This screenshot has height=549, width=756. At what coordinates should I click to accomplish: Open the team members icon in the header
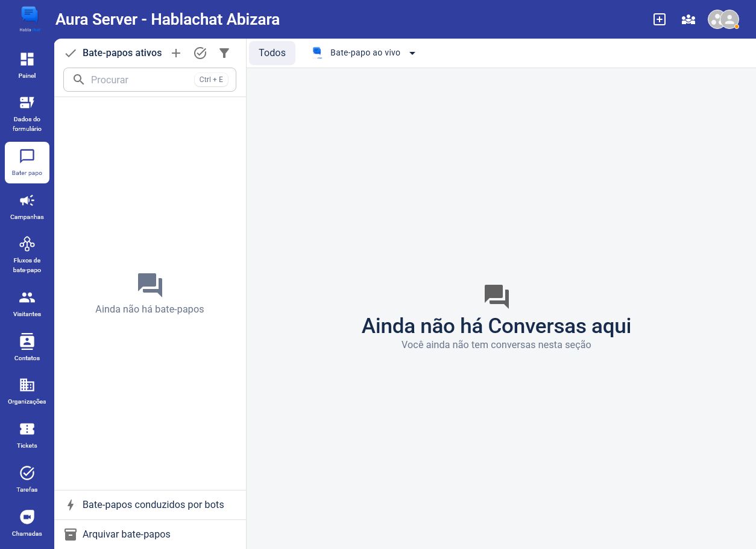coord(688,19)
